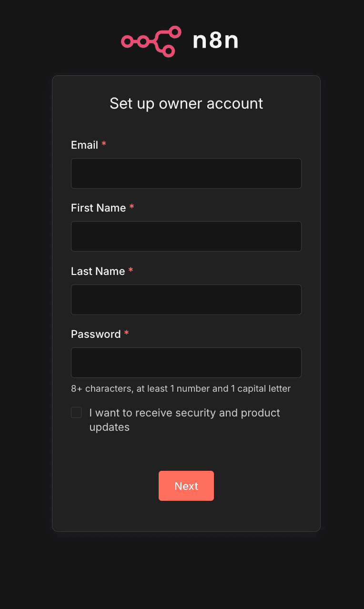Click the '8+ characters' password hint text
This screenshot has height=609, width=364.
coord(181,388)
